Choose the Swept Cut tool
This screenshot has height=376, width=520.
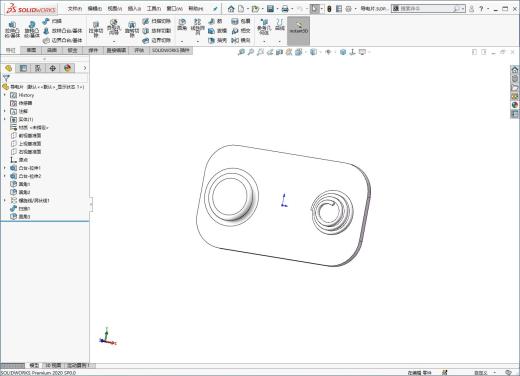pyautogui.click(x=156, y=21)
